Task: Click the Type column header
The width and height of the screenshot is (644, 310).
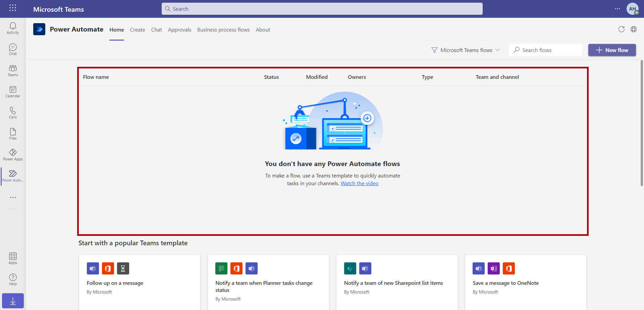Action: click(x=427, y=77)
